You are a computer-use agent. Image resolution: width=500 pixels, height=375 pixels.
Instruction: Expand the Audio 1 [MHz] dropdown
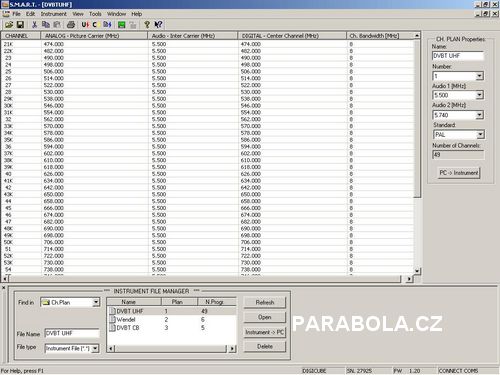tap(479, 95)
